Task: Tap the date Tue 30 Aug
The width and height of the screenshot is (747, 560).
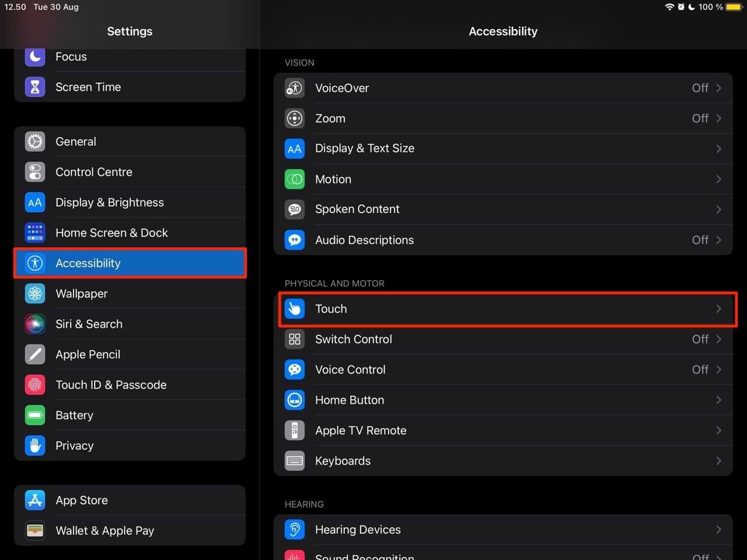Action: pyautogui.click(x=56, y=7)
